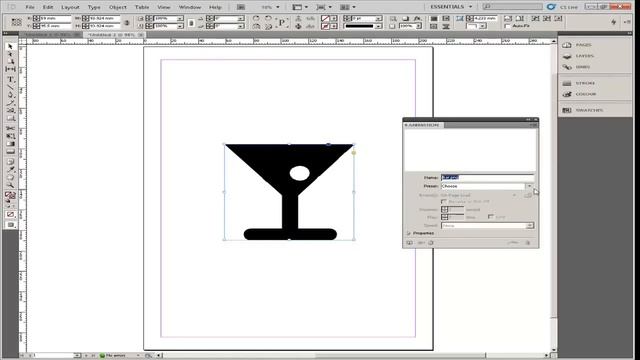Toggle the Auto-Fit checkbox

pos(507,26)
